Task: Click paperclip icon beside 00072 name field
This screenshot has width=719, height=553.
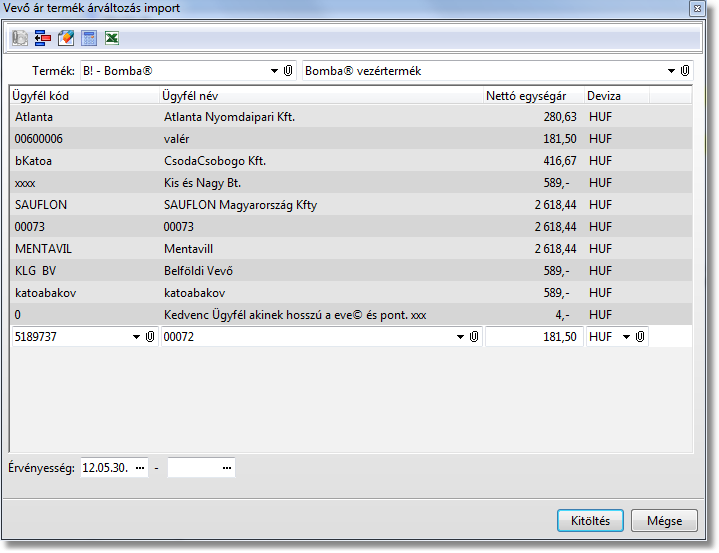Action: [x=474, y=337]
